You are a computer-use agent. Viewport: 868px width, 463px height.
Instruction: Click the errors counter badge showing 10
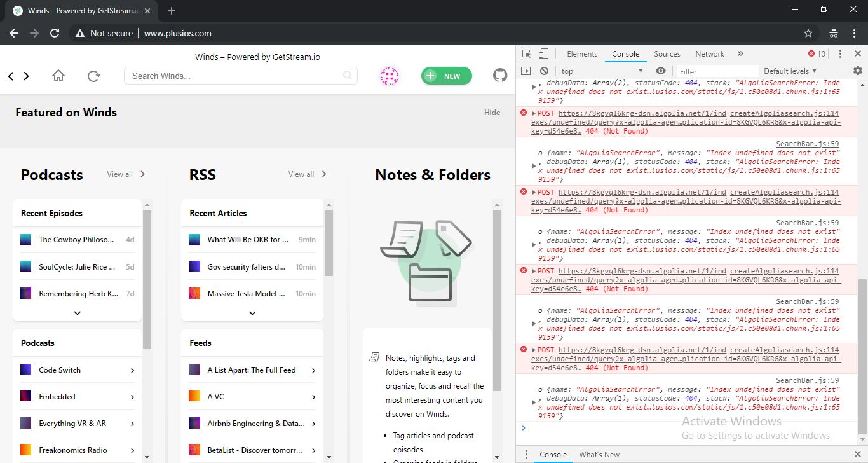tap(816, 53)
